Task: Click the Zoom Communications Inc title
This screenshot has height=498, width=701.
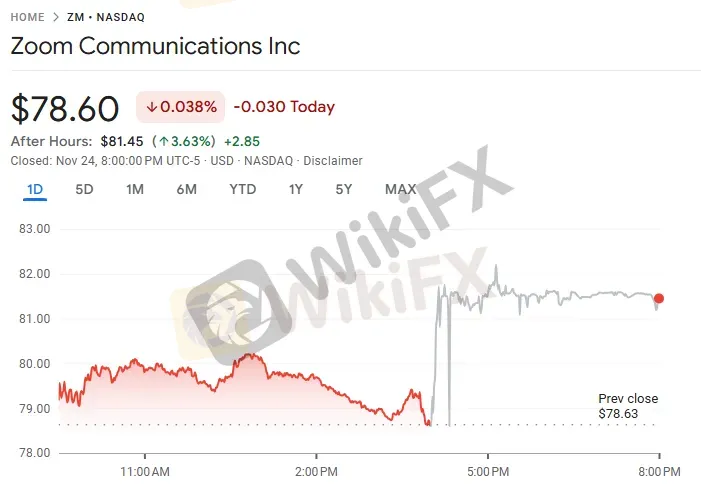Action: point(155,46)
